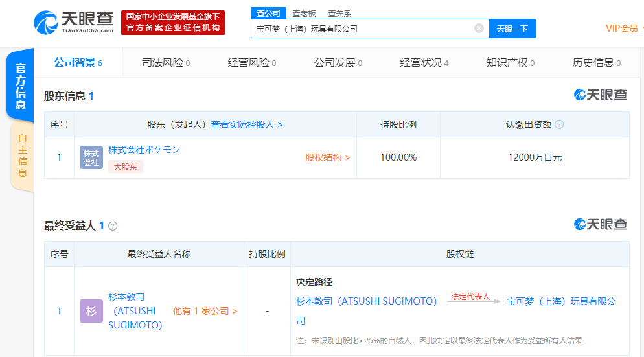Open beneficiary name link in 最终受益人名称 column

click(x=135, y=311)
